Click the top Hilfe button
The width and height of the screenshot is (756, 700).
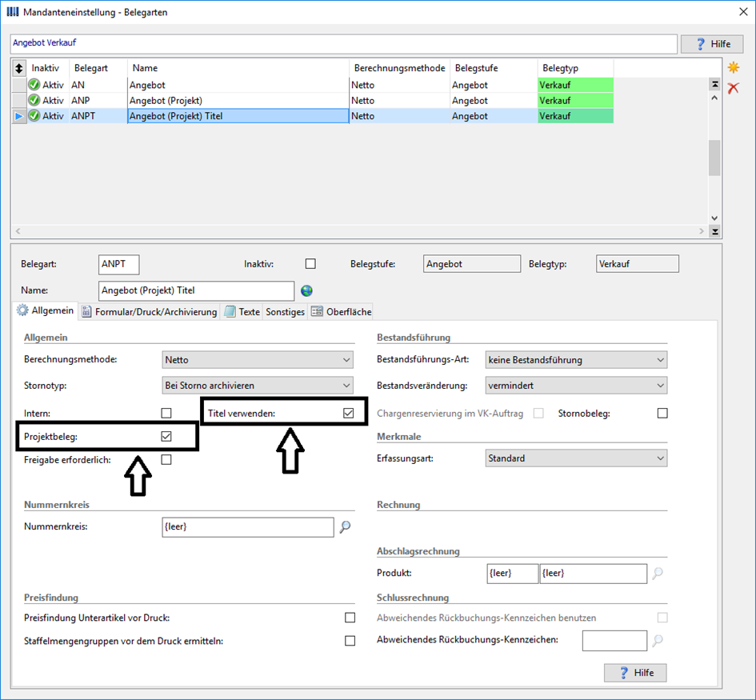pyautogui.click(x=712, y=44)
